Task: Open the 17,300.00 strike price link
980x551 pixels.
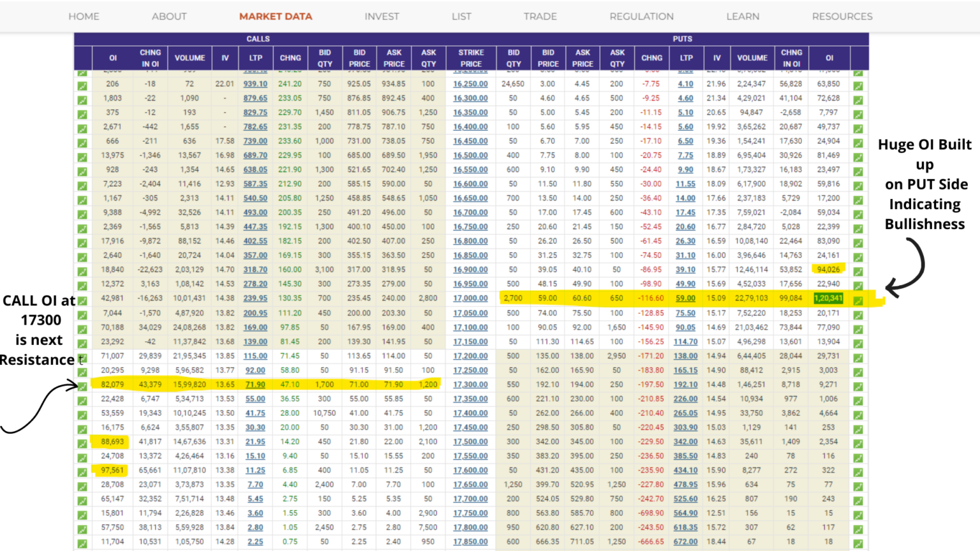Action: tap(470, 385)
